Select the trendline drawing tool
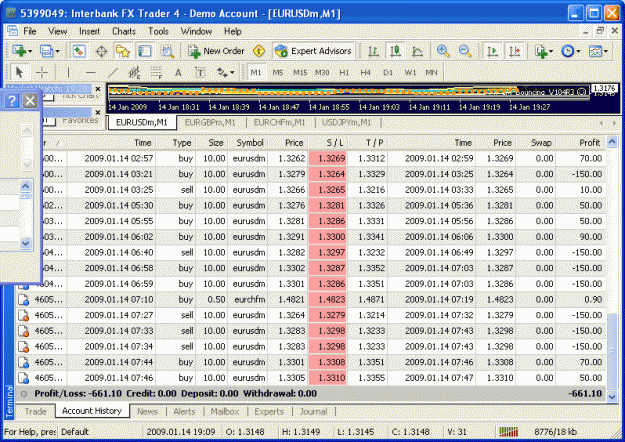Image resolution: width=625 pixels, height=442 pixels. point(113,73)
